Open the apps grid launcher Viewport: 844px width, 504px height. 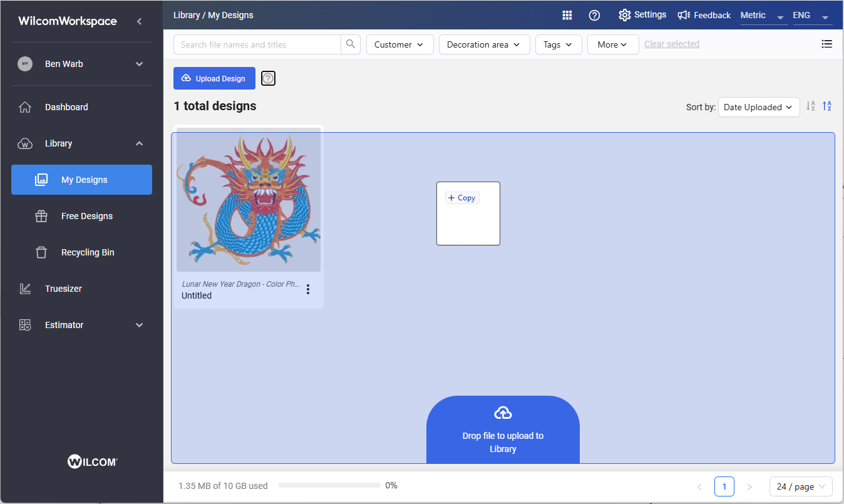click(567, 15)
